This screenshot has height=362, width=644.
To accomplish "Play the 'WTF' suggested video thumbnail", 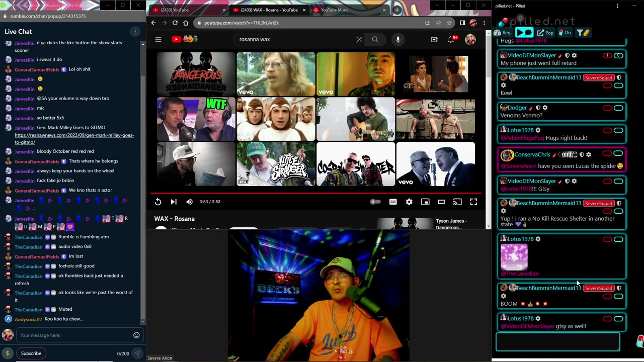I will pyautogui.click(x=196, y=119).
